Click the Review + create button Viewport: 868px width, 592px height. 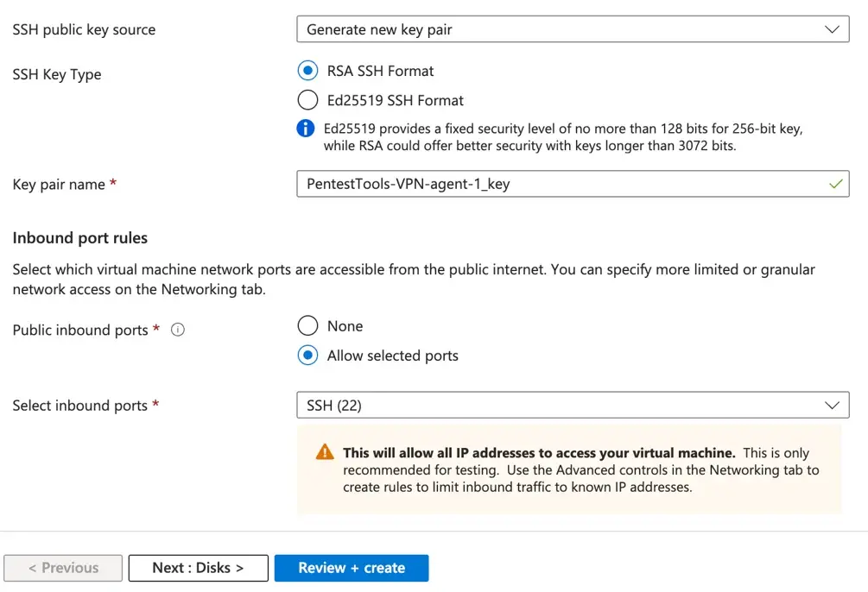tap(352, 568)
